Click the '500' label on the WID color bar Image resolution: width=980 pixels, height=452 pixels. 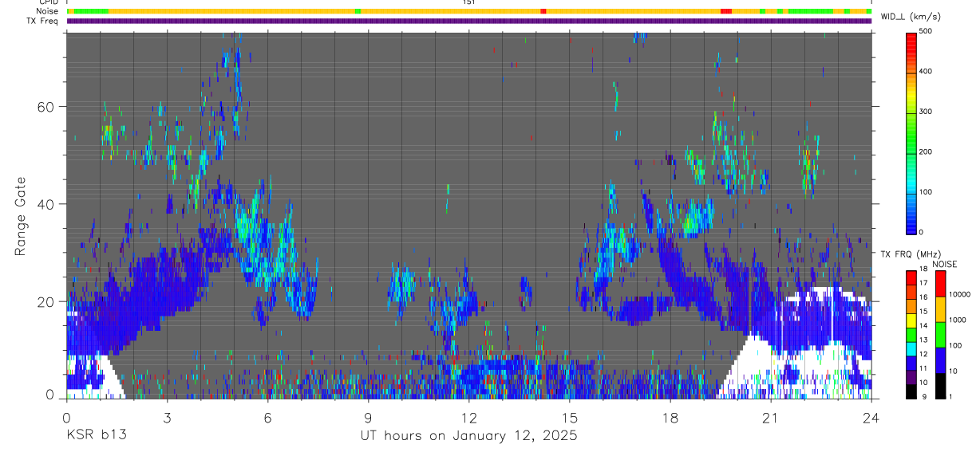point(926,31)
